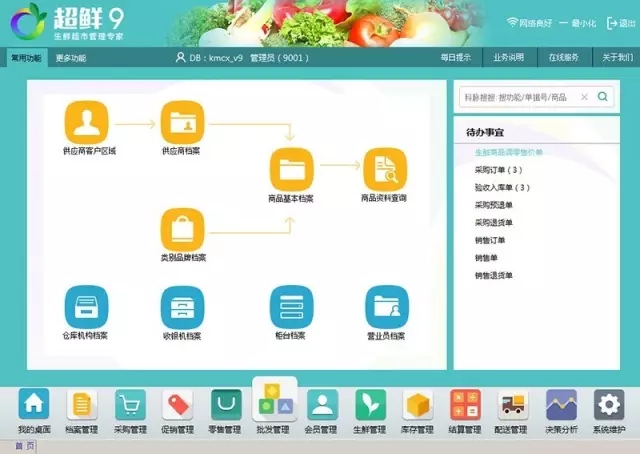Open 采购预退单 todo item
Screen dimensions: 640x454
pyautogui.click(x=493, y=205)
